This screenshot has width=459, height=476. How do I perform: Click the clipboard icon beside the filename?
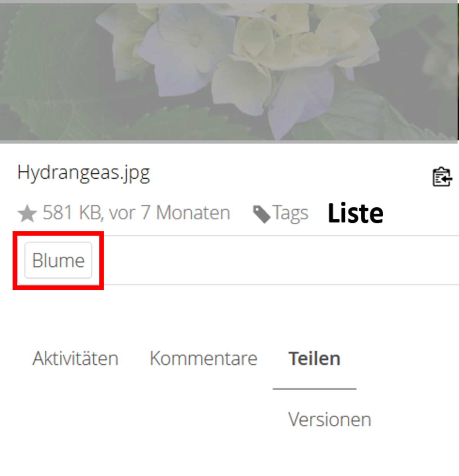point(442,177)
